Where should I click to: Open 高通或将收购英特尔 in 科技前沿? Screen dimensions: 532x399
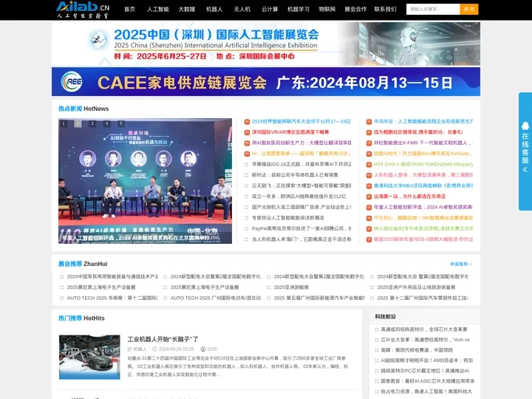[424, 329]
